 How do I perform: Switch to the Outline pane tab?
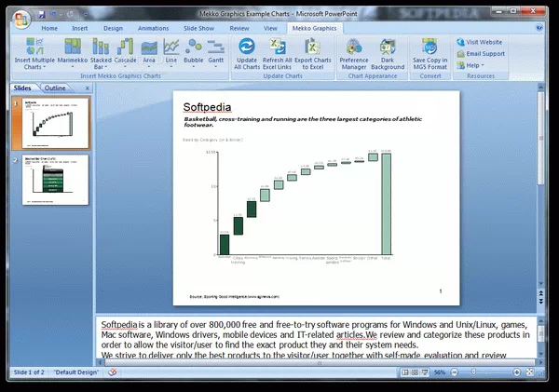click(x=55, y=88)
